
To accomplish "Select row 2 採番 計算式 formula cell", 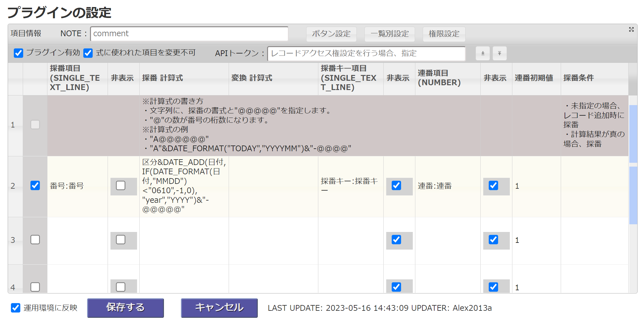I will tap(184, 186).
